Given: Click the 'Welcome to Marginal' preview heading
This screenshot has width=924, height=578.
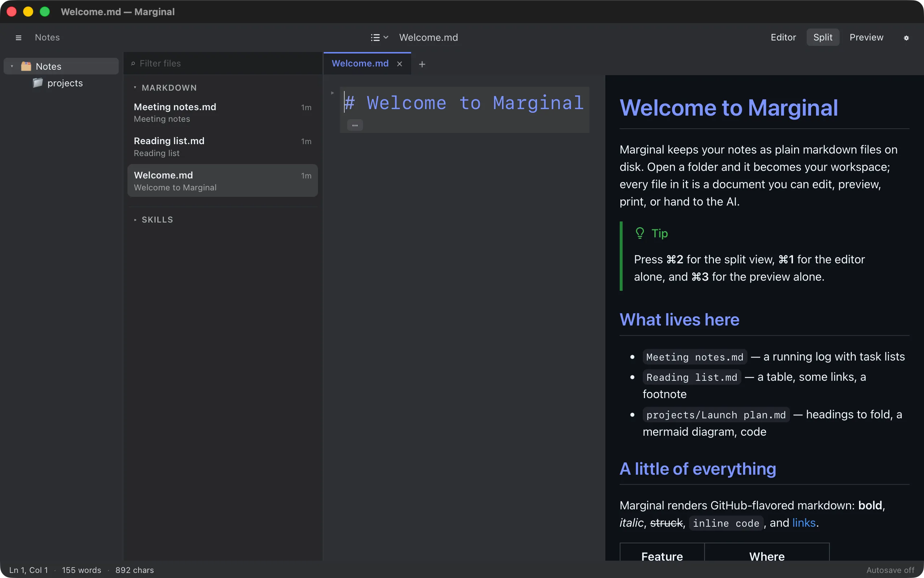Looking at the screenshot, I should pyautogui.click(x=728, y=108).
